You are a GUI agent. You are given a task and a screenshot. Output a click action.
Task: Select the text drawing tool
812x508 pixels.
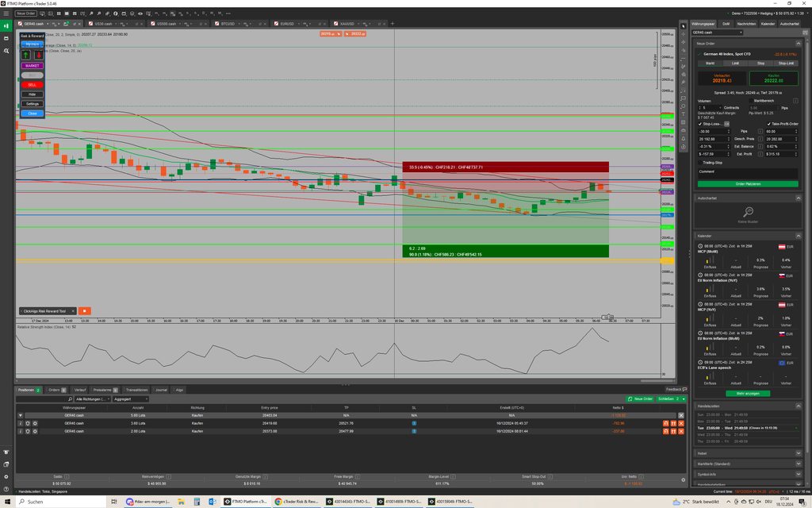pyautogui.click(x=683, y=114)
